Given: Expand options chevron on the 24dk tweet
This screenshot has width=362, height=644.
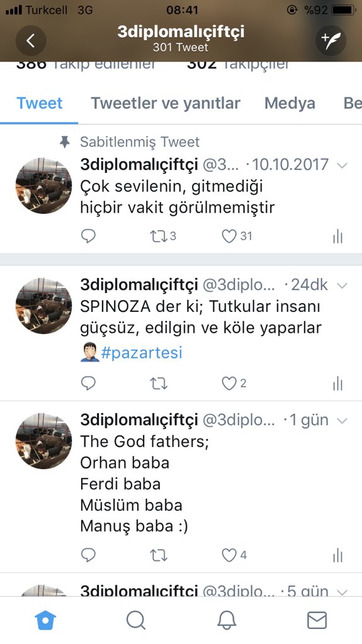Looking at the screenshot, I should [342, 286].
